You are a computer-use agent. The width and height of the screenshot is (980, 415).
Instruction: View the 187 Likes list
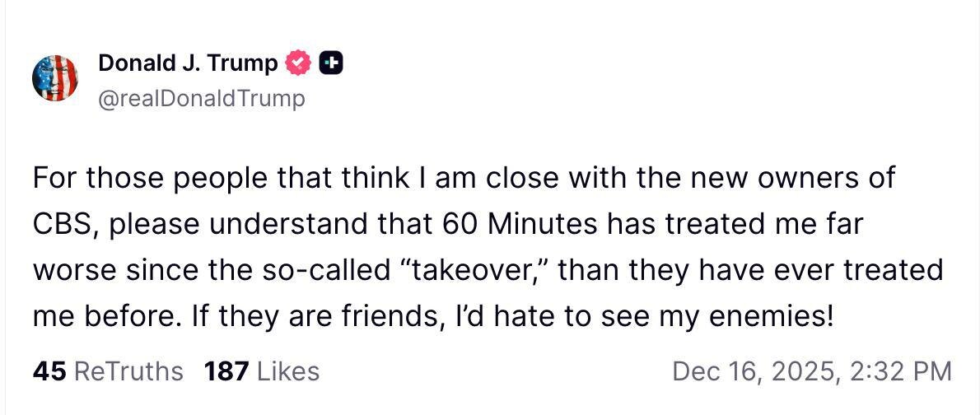pyautogui.click(x=261, y=371)
